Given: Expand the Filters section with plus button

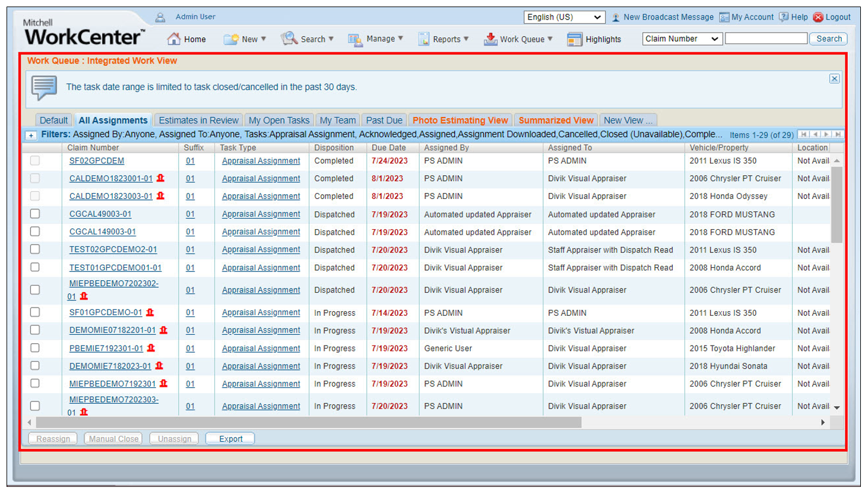Looking at the screenshot, I should (x=31, y=135).
